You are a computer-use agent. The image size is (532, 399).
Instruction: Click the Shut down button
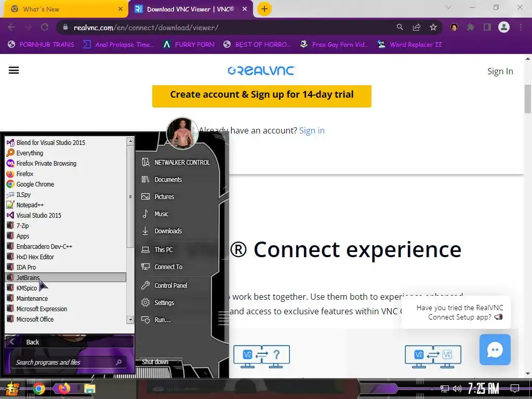(155, 362)
